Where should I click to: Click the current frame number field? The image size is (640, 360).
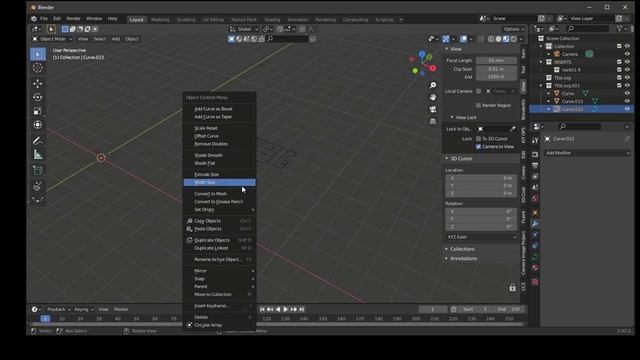coord(433,309)
